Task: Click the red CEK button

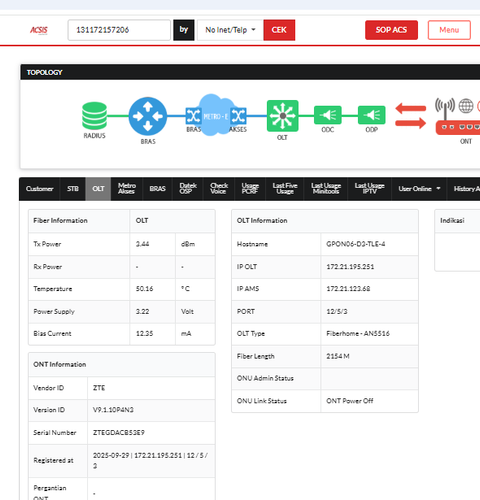Action: (x=279, y=30)
